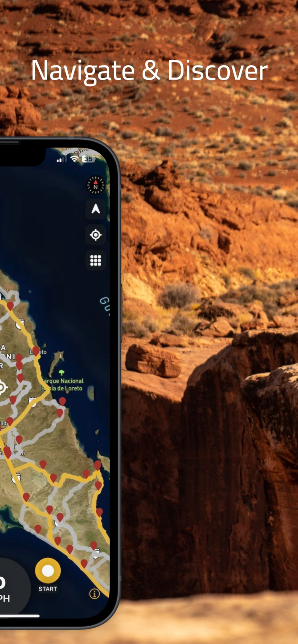This screenshot has height=644, width=298.
Task: Tap the highway shield below Loreto
Action: (x=33, y=401)
